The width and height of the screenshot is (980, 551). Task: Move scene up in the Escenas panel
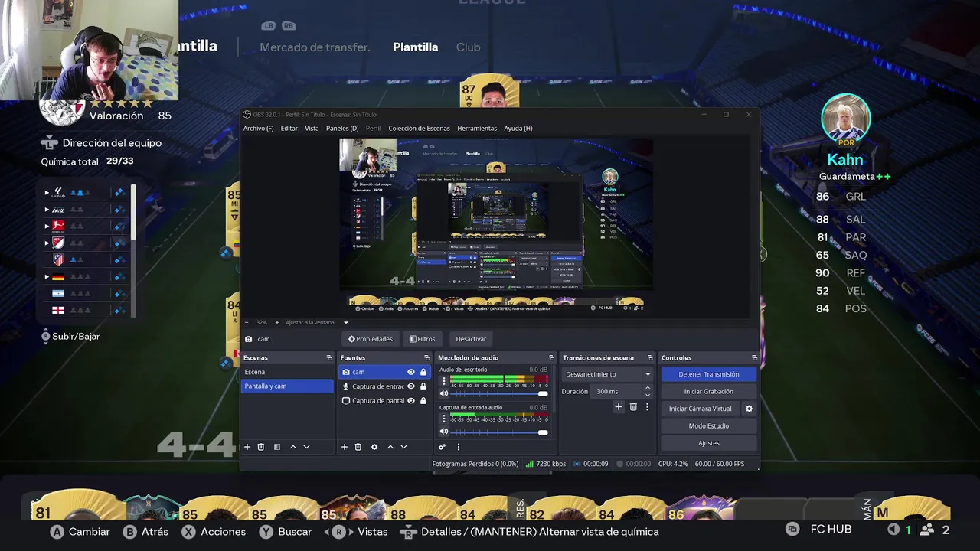tap(292, 447)
